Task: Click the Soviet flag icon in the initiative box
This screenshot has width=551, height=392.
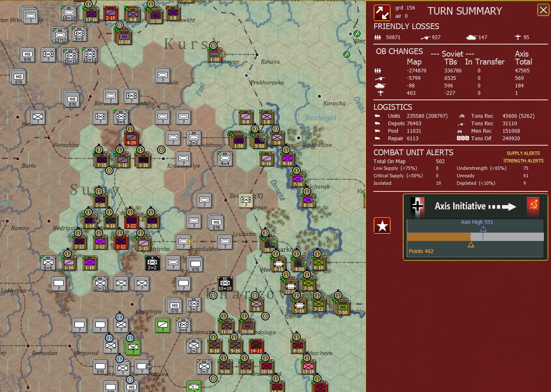Action: [533, 206]
